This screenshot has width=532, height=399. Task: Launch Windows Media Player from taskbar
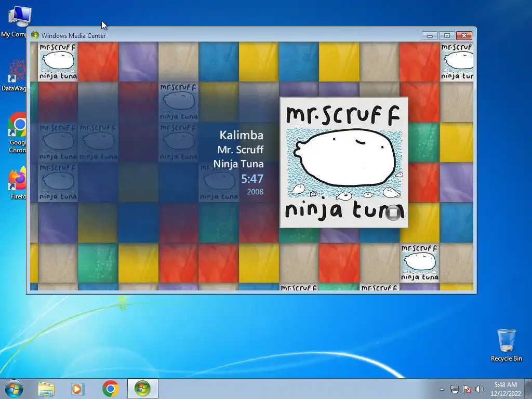pos(78,389)
